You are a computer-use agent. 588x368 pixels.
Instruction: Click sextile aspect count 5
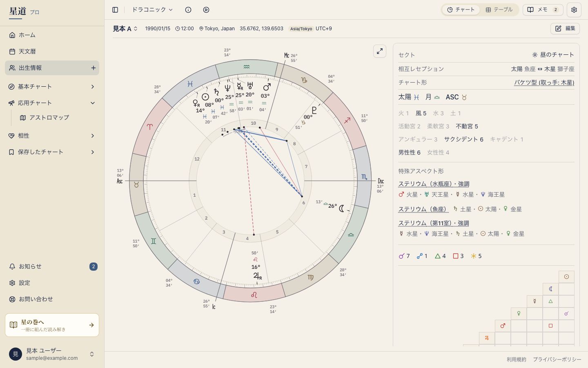(476, 256)
